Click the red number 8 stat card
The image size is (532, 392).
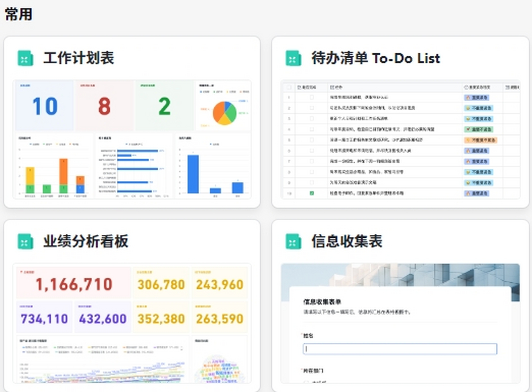[104, 105]
